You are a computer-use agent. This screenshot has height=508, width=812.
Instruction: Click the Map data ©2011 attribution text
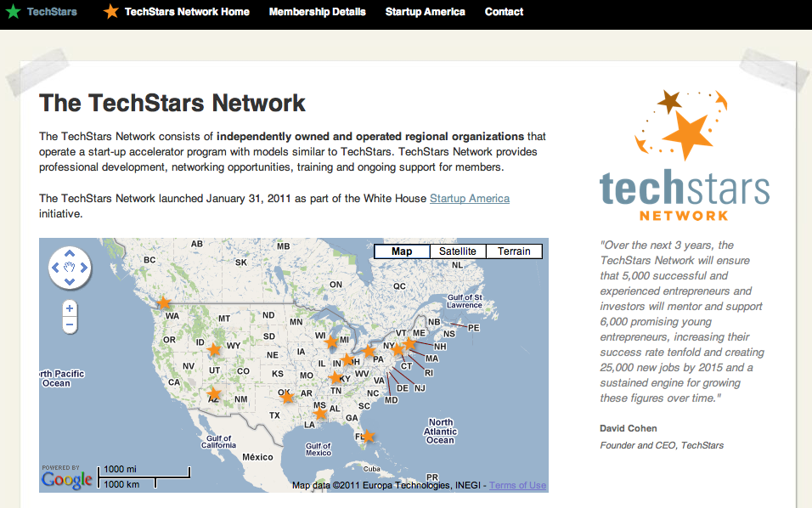click(x=386, y=485)
